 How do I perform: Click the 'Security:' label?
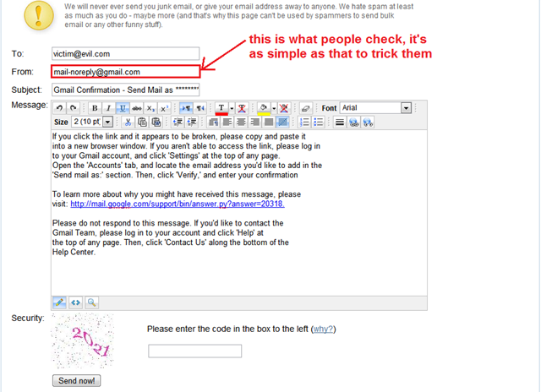[28, 318]
